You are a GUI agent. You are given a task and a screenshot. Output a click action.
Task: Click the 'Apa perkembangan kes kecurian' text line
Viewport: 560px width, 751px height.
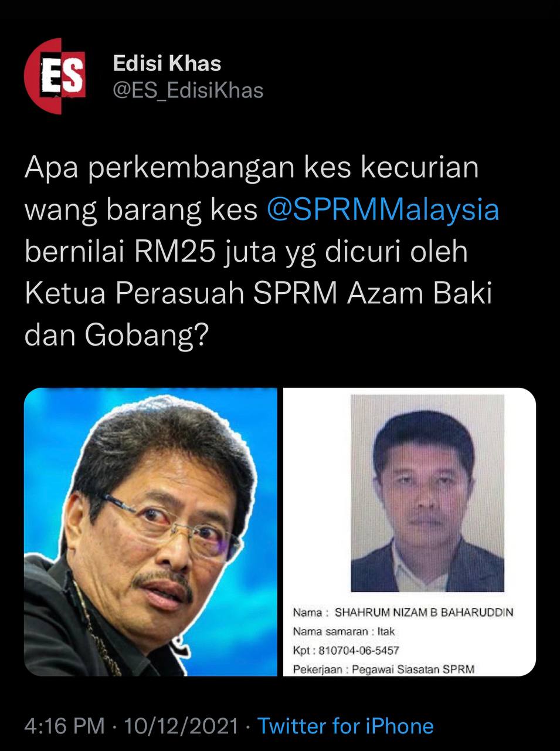[252, 168]
